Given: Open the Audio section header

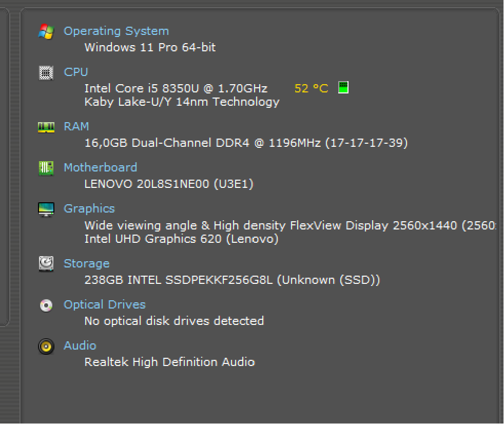Looking at the screenshot, I should point(80,345).
